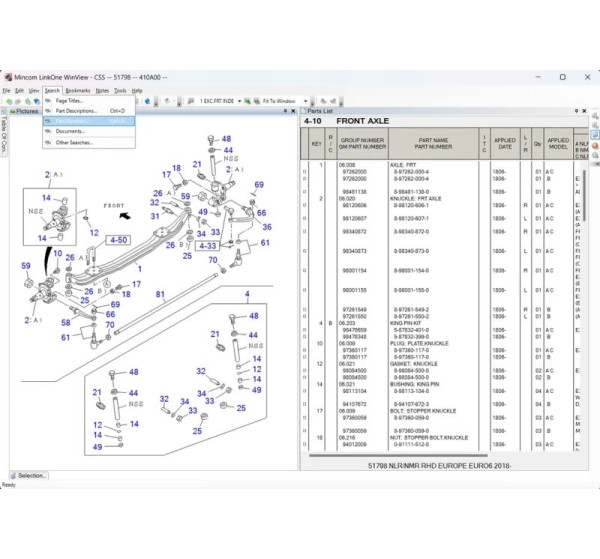The width and height of the screenshot is (600, 559).
Task: Choose Documents from Search menu
Action: [x=70, y=131]
